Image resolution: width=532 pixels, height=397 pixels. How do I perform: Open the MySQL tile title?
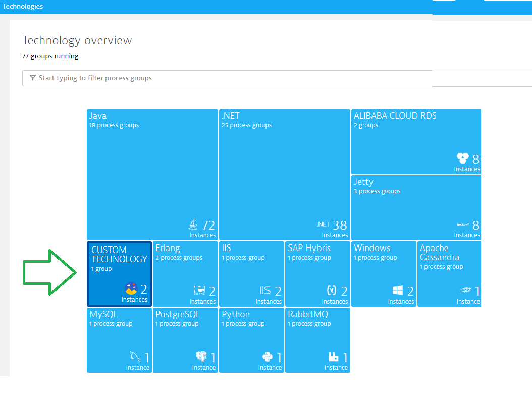[x=103, y=315]
